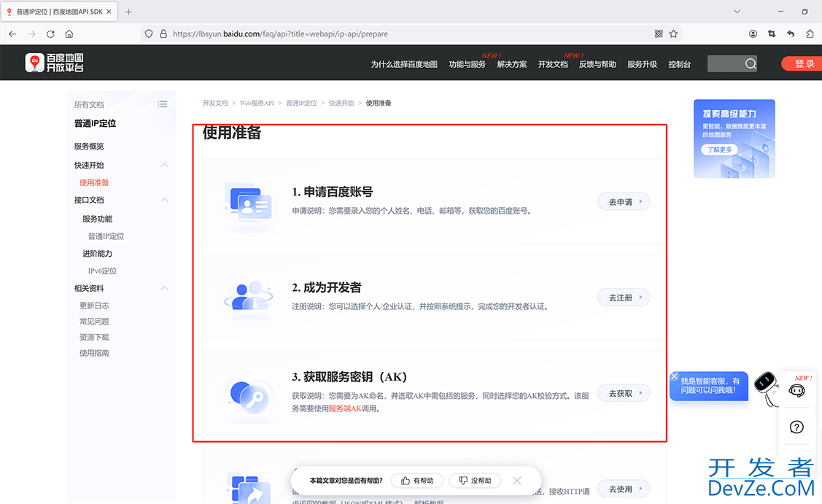Viewport: 822px width, 504px height.
Task: Select 使用准备 in the sidebar
Action: pyautogui.click(x=94, y=182)
